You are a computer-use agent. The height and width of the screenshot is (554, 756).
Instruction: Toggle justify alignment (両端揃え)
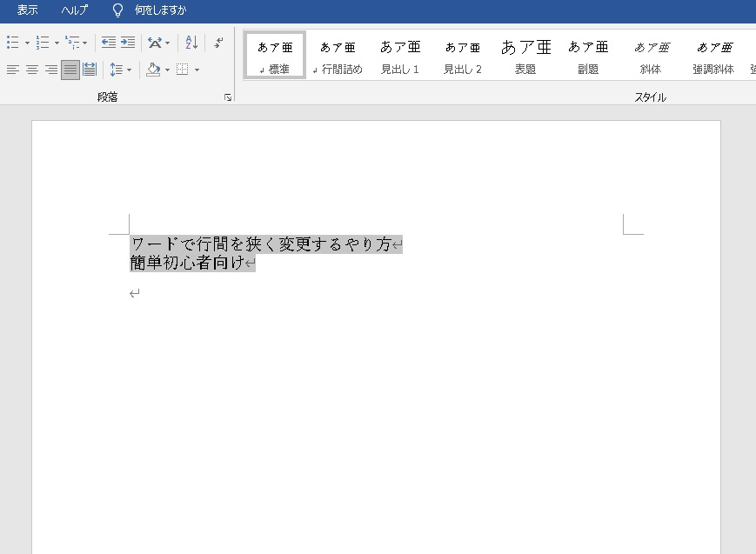(x=70, y=70)
